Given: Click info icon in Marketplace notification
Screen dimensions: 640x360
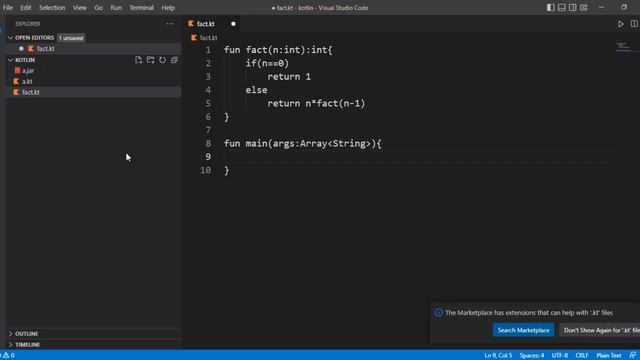Looking at the screenshot, I should (x=439, y=313).
